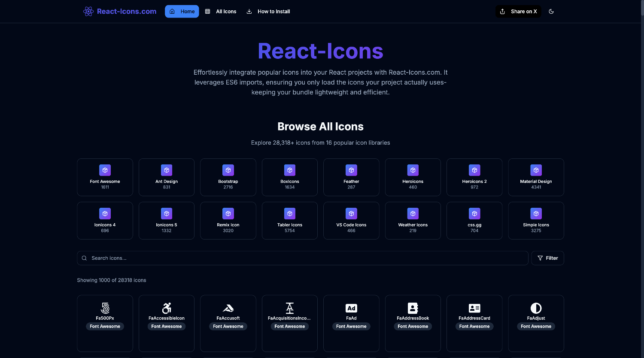Click the large React-Icons heading
Screen dimensions: 644x358
320,51
